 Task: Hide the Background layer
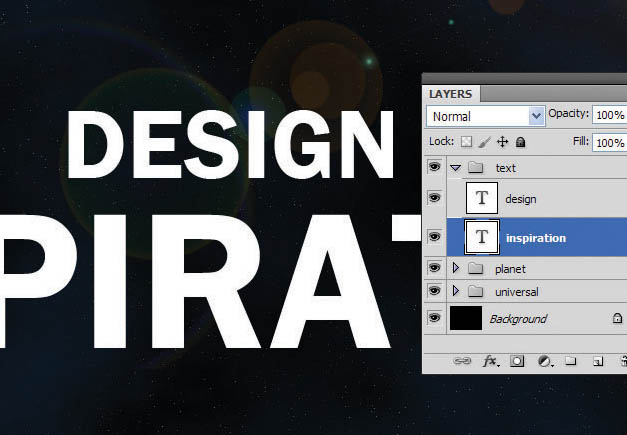(435, 318)
